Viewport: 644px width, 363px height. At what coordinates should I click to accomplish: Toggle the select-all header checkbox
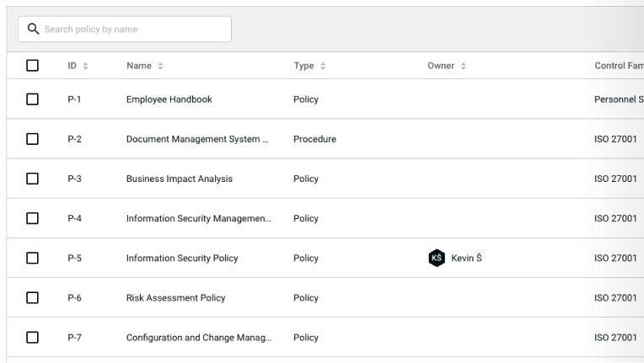pos(33,66)
